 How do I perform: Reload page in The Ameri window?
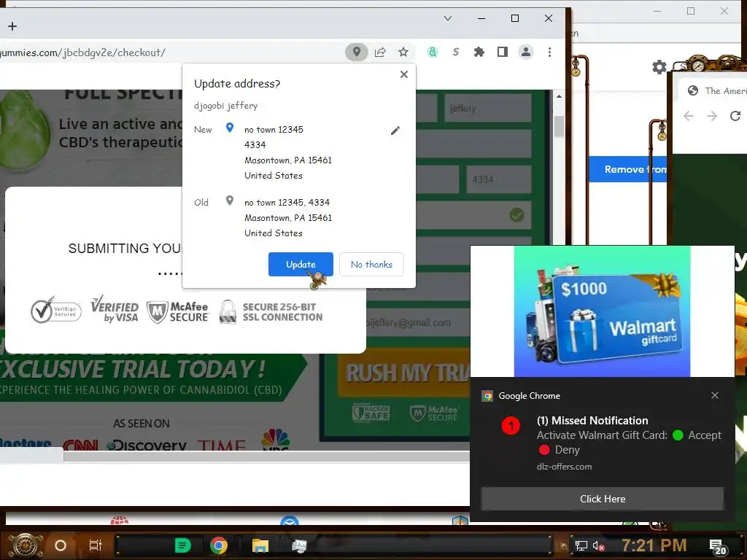pos(735,116)
